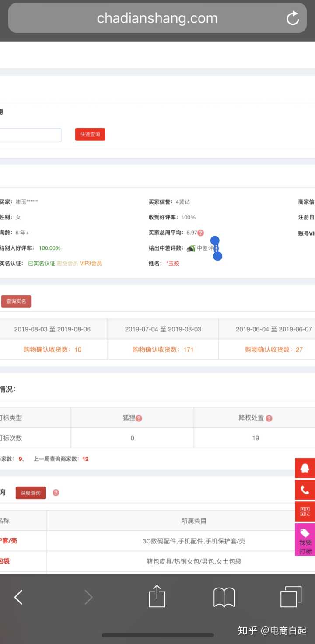
Task: Show all open Safari tabs
Action: coord(291,597)
